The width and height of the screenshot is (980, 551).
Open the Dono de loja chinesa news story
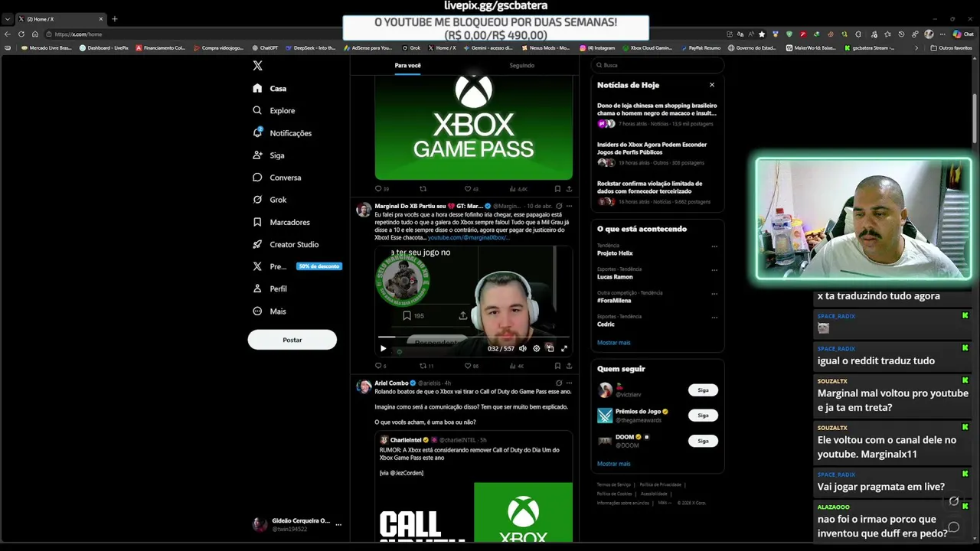click(x=657, y=114)
